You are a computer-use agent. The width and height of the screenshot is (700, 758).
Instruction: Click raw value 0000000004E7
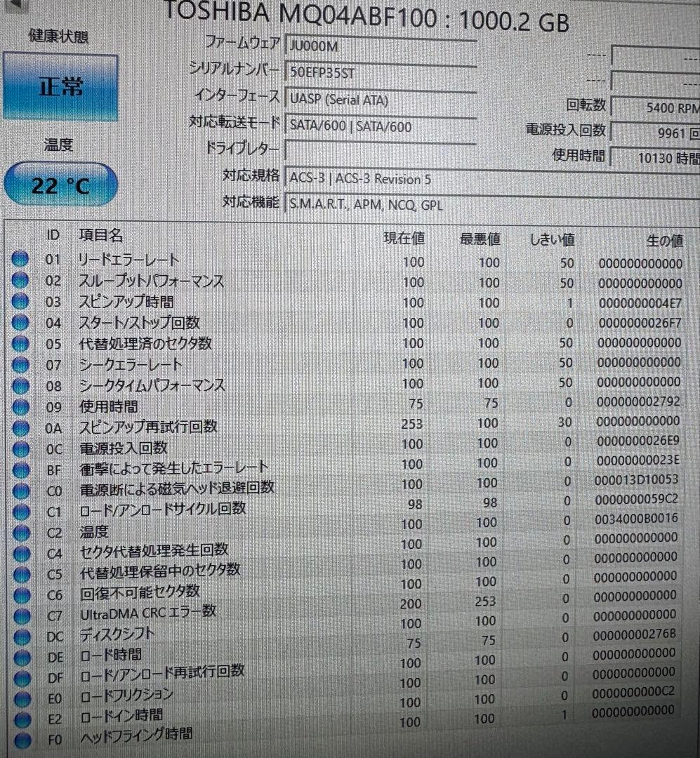coord(640,304)
